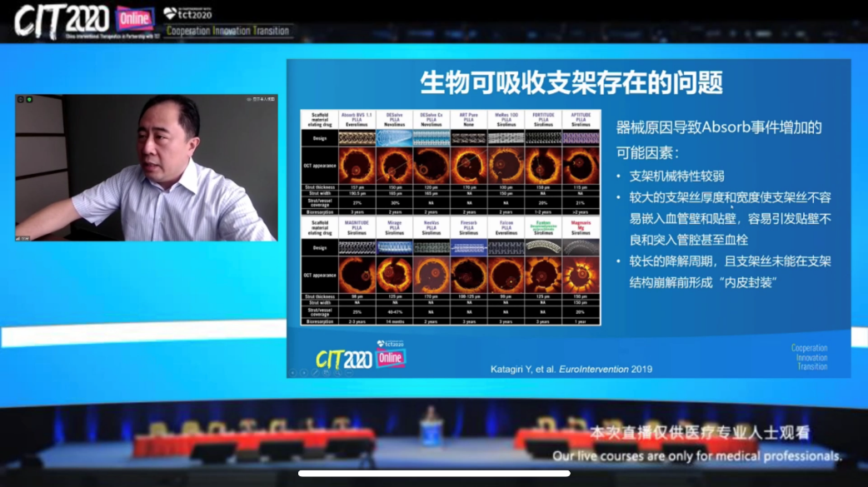Click the Absorb BVS 1.1 OCT image

(x=357, y=166)
